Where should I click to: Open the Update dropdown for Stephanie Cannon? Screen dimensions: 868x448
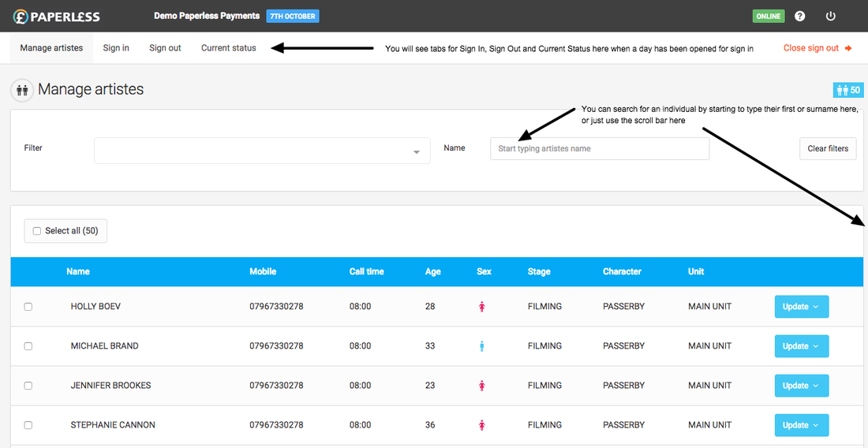click(x=801, y=425)
